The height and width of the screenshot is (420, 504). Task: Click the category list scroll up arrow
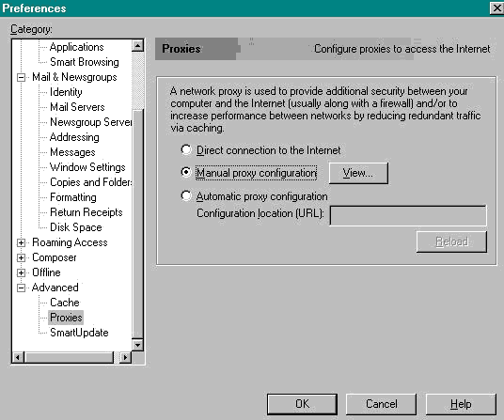[x=138, y=46]
